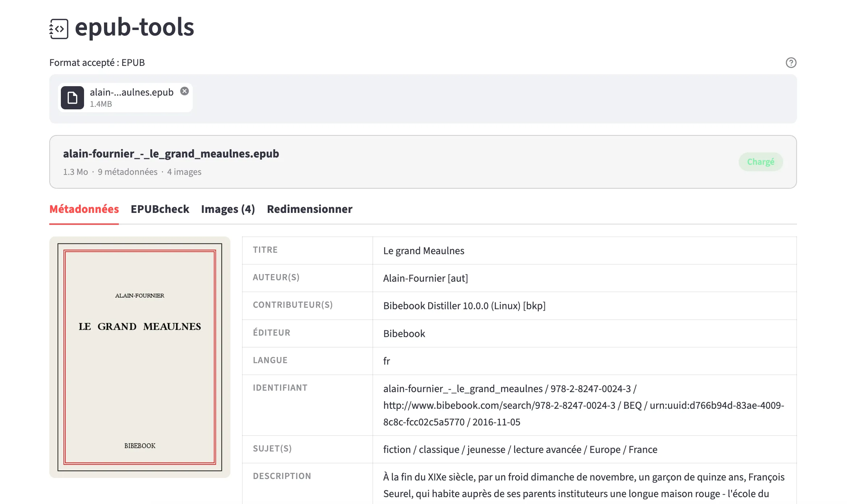Remove the uploaded alain-...aulnes.epub file

click(x=184, y=91)
